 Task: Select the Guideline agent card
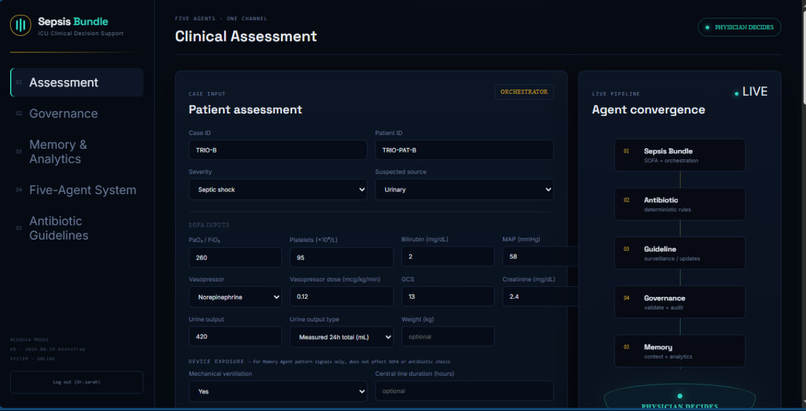pyautogui.click(x=680, y=253)
